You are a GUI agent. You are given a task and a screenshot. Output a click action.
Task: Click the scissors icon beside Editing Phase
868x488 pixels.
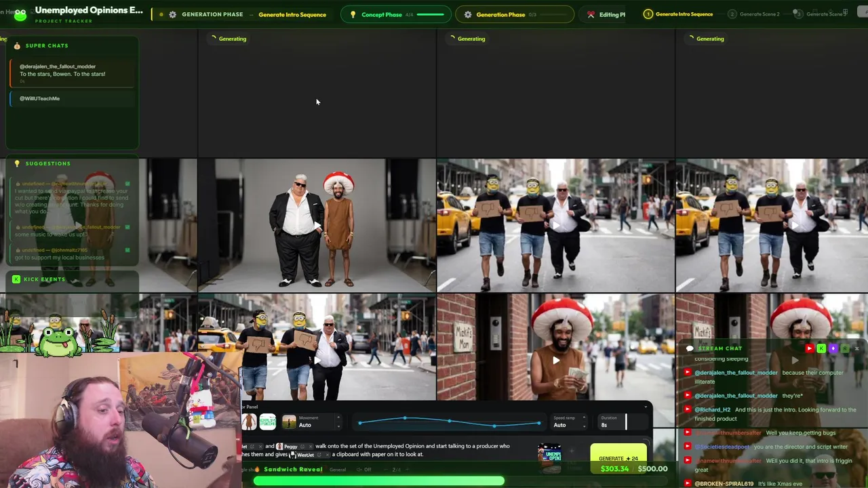pyautogui.click(x=591, y=14)
